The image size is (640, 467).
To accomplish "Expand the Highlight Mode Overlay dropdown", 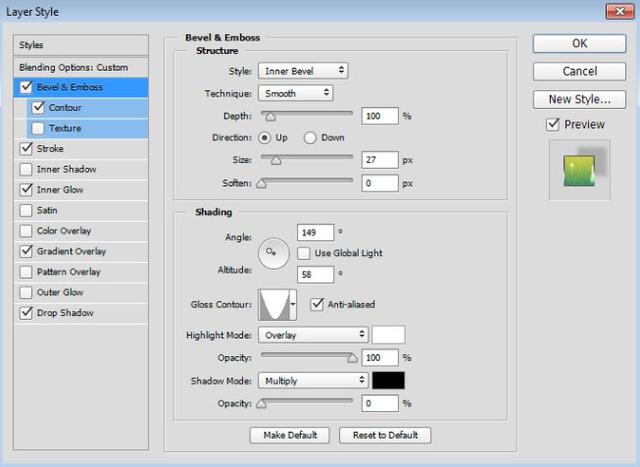I will tap(313, 335).
